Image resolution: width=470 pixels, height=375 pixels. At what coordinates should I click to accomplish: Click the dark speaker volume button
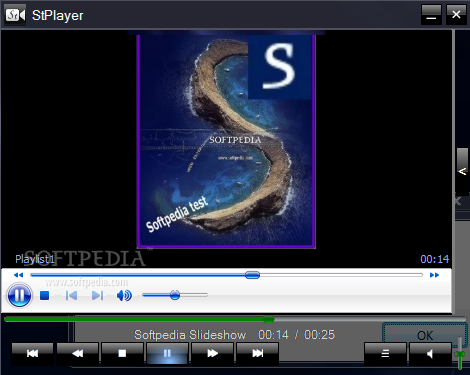[x=430, y=353]
